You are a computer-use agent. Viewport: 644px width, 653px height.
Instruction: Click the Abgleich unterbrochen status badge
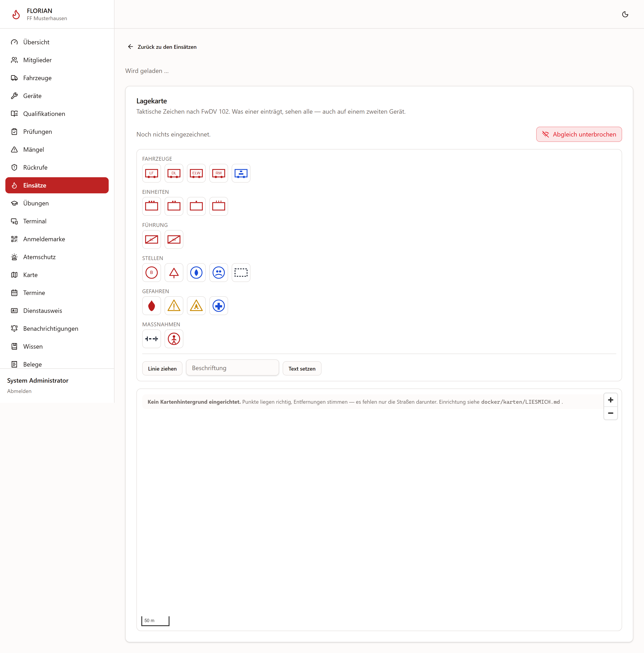579,134
